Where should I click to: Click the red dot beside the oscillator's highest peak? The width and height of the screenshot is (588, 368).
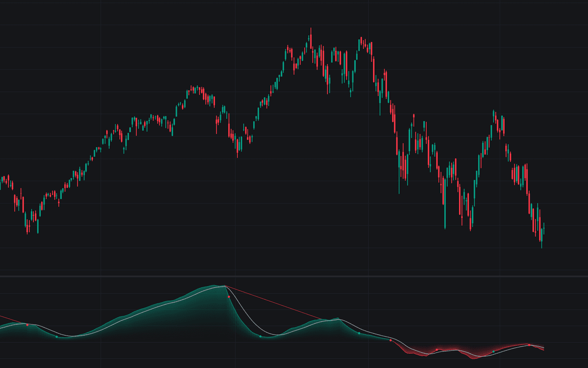pos(229,297)
